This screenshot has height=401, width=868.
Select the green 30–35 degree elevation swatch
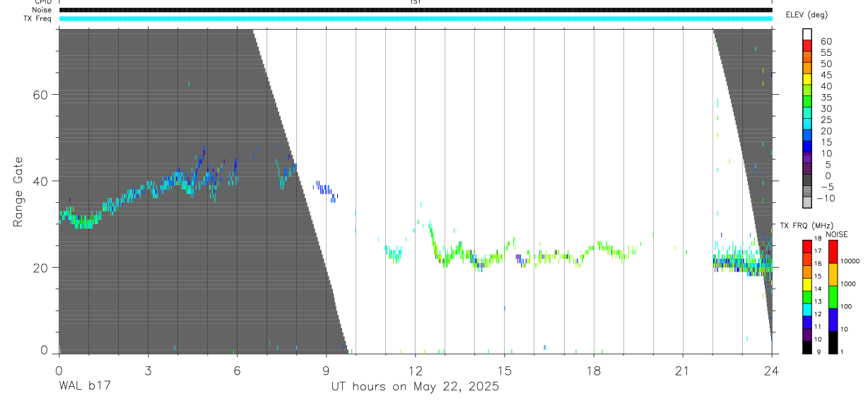(807, 103)
